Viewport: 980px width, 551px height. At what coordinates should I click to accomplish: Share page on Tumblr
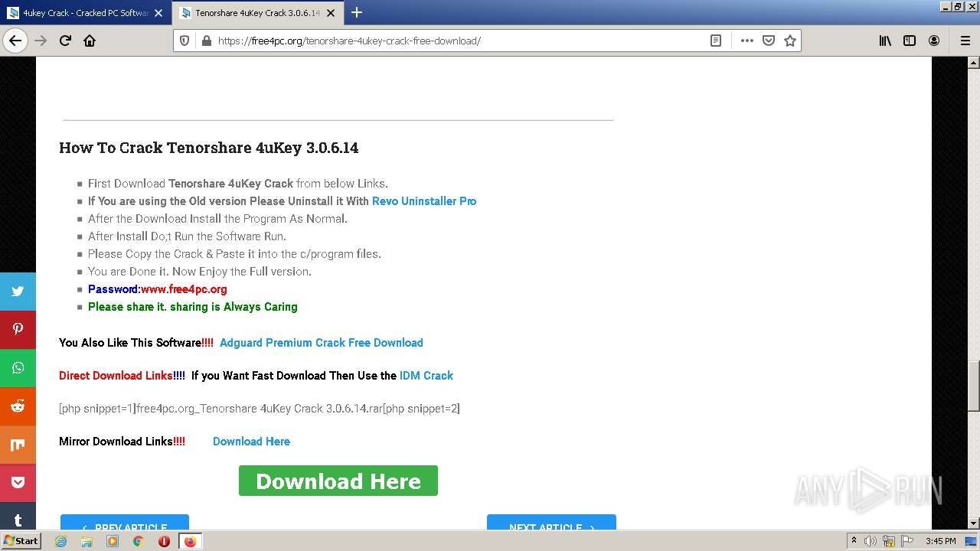(x=18, y=517)
